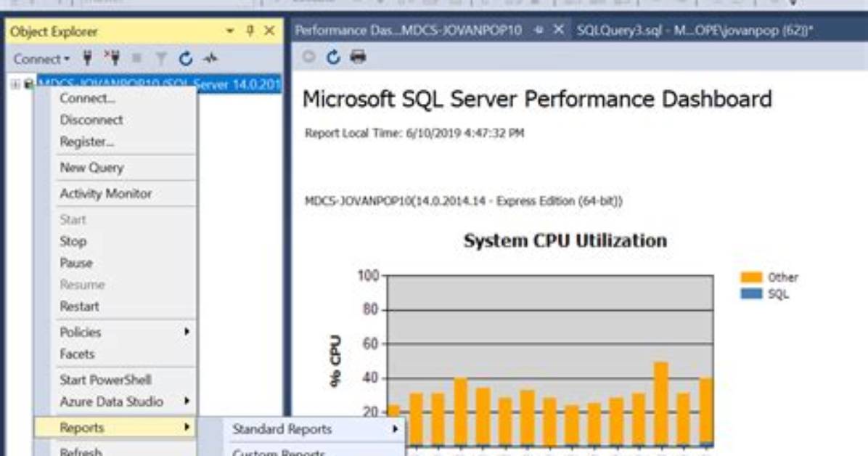Select the MDCS-JOVANPOP10 server tree node
The image size is (868, 456).
[159, 84]
